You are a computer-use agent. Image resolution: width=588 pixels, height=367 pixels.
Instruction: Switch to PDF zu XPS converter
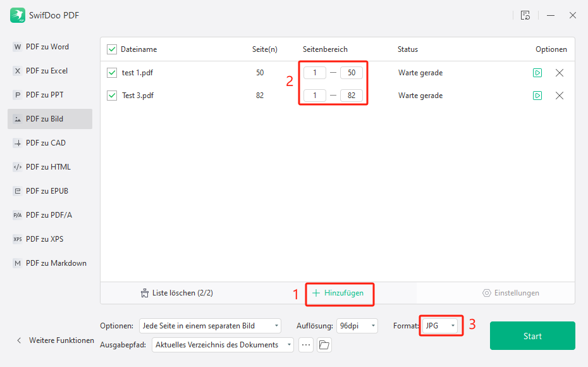[x=50, y=239]
